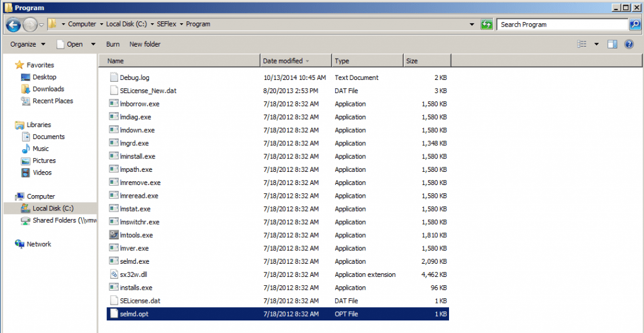Screen dimensions: 644x333
Task: Expand the change view dropdown arrow
Action: coord(596,44)
